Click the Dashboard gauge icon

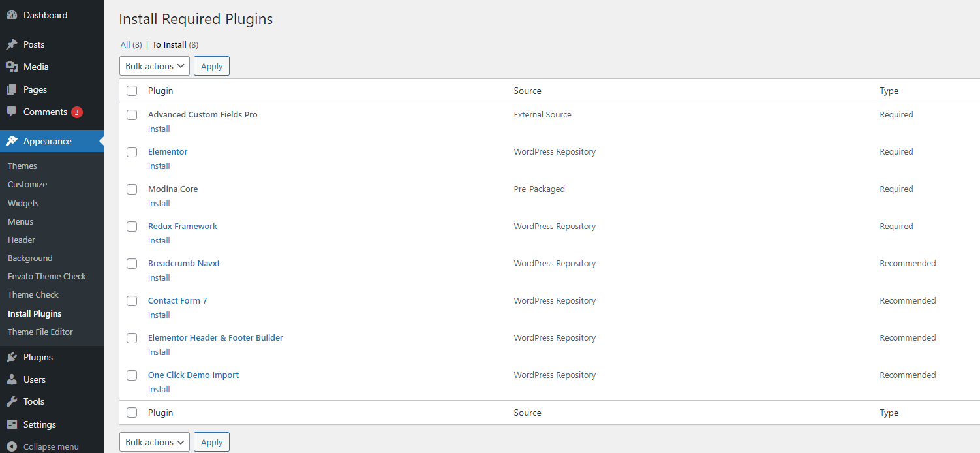[x=12, y=15]
